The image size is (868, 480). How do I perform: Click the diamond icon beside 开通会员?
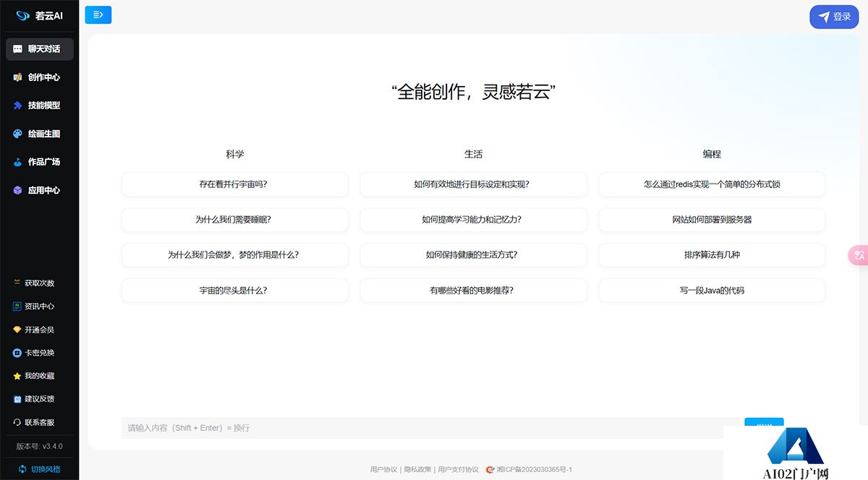point(17,330)
